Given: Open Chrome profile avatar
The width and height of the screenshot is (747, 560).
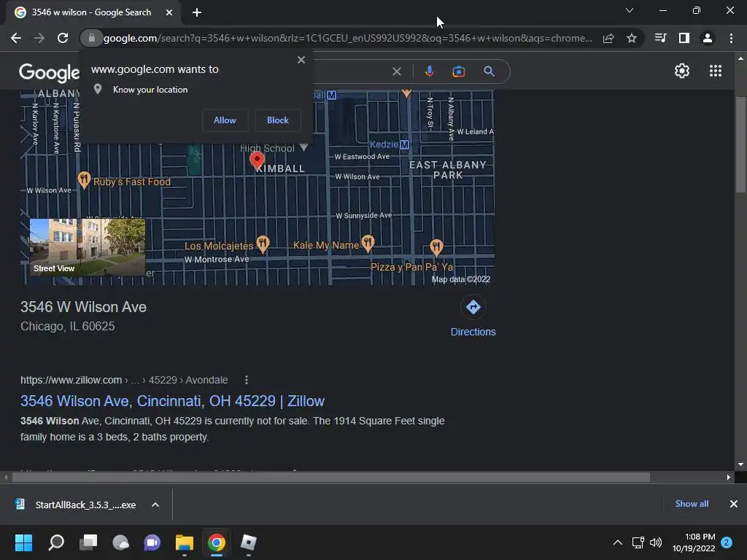Looking at the screenshot, I should (x=708, y=38).
